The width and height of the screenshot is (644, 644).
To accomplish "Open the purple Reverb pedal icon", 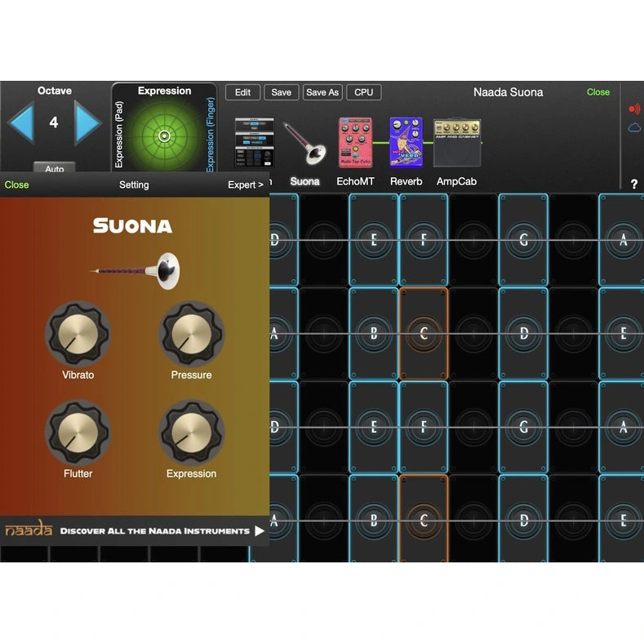I will (x=406, y=143).
